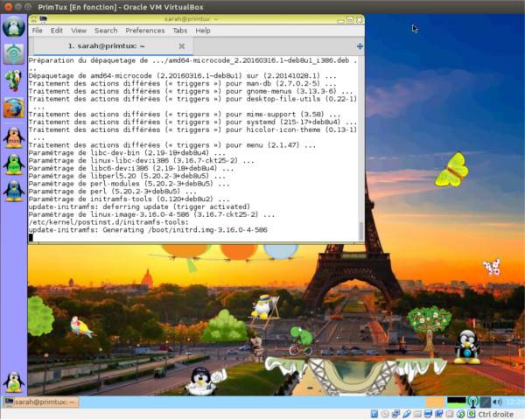The height and width of the screenshot is (420, 525).
Task: Click the VirtualBox network indicator icon
Action: click(x=395, y=414)
